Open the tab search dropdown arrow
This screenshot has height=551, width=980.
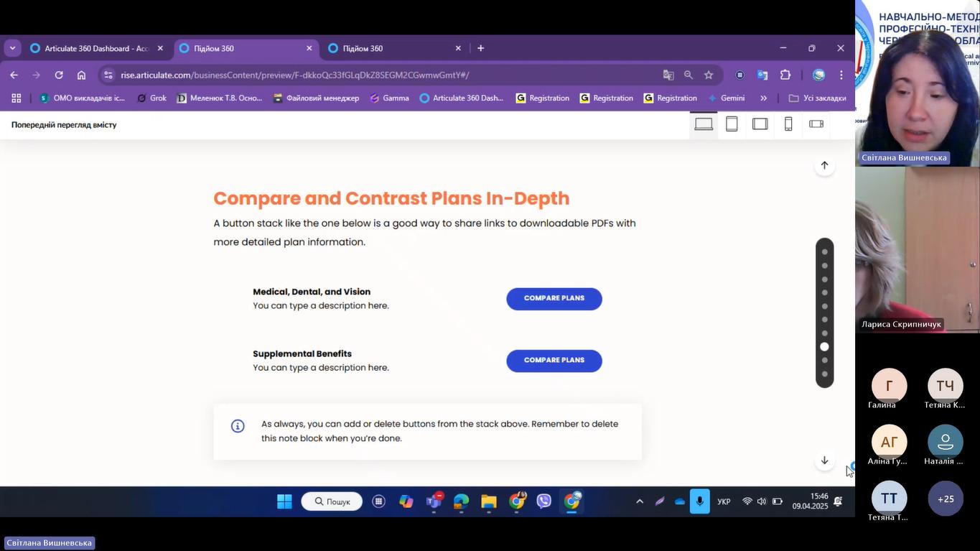tap(12, 48)
